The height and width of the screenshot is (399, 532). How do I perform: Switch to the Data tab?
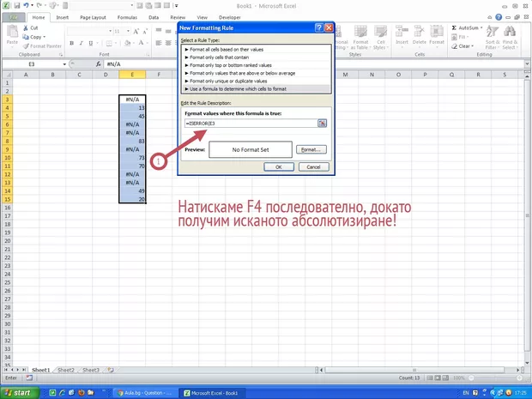[154, 17]
